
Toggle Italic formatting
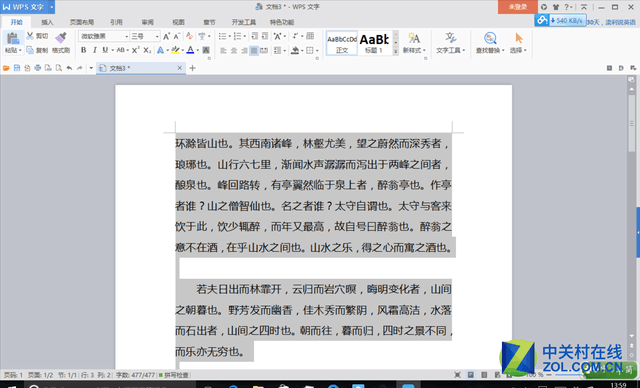pos(94,50)
